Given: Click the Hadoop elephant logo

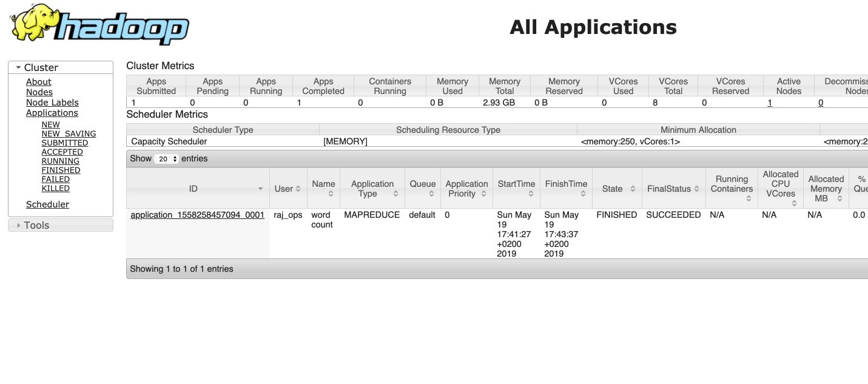Looking at the screenshot, I should 99,25.
